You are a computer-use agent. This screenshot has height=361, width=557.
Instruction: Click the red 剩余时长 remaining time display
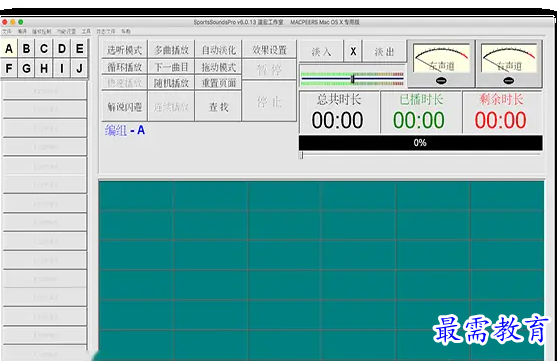point(502,112)
